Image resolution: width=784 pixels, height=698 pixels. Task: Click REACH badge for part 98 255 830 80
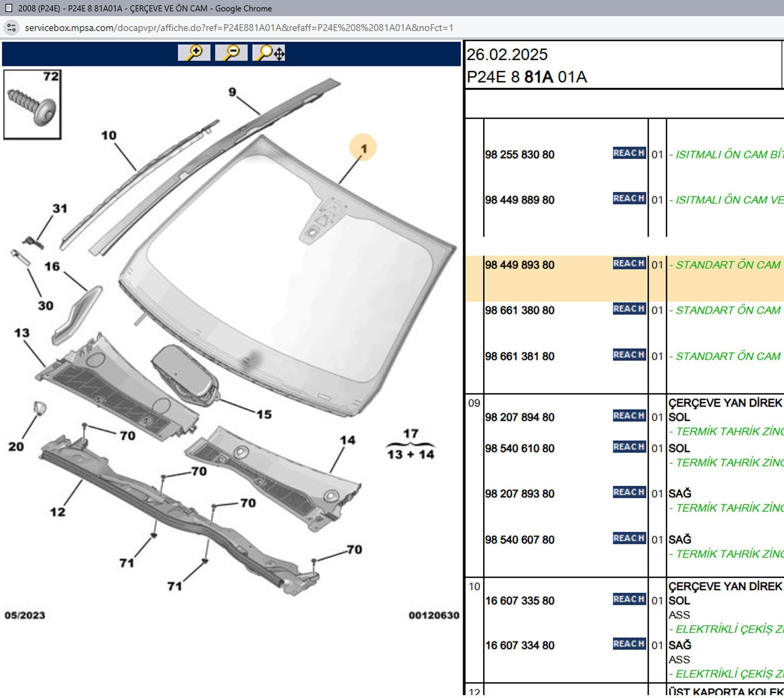coord(629,153)
